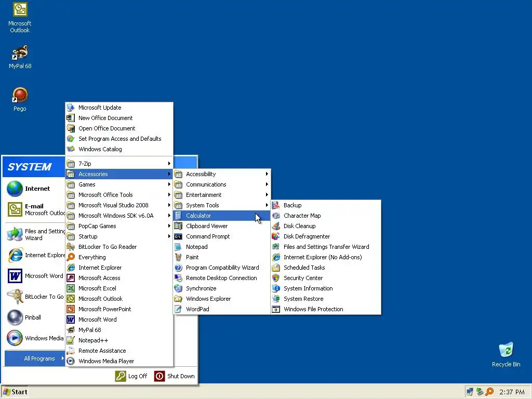Open Microsoft Outlook desktop icon
This screenshot has height=399, width=532.
click(x=20, y=17)
